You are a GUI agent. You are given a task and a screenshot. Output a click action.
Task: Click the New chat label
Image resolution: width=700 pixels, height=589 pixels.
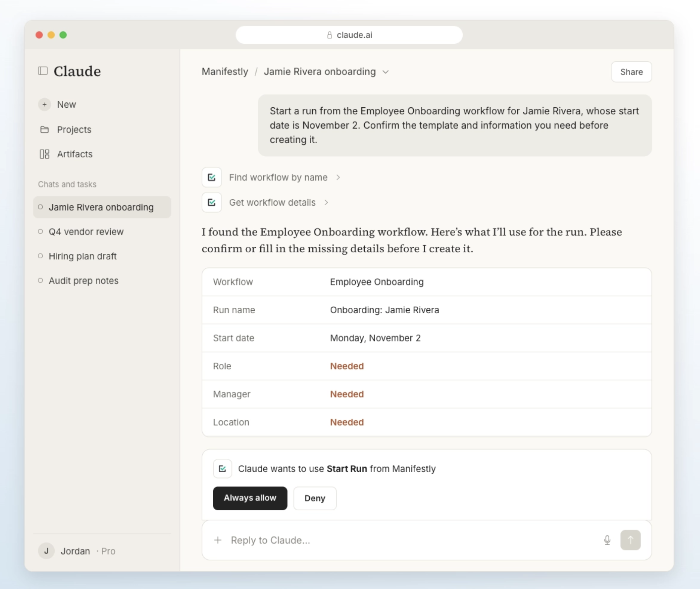(66, 104)
